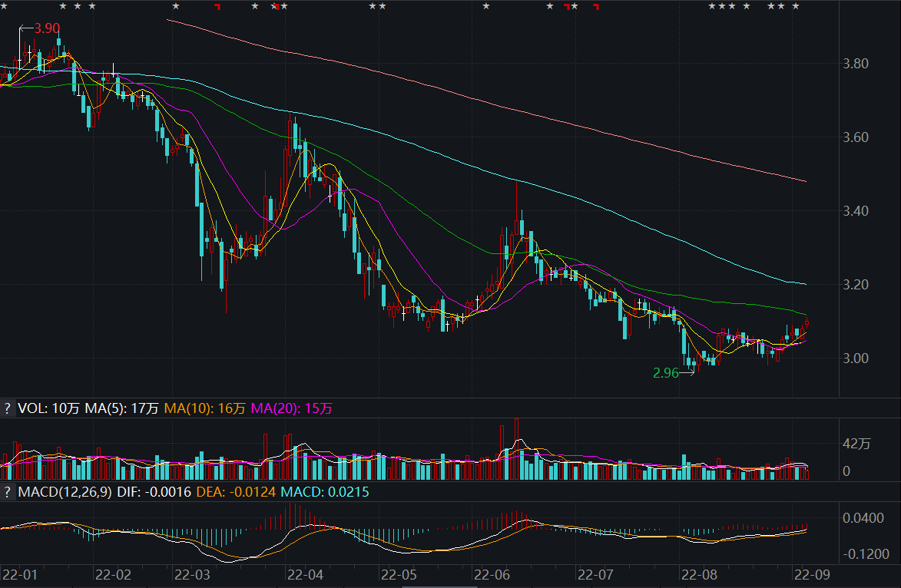
Task: Click the leftmost star marker at chart top
Action: [x=63, y=7]
